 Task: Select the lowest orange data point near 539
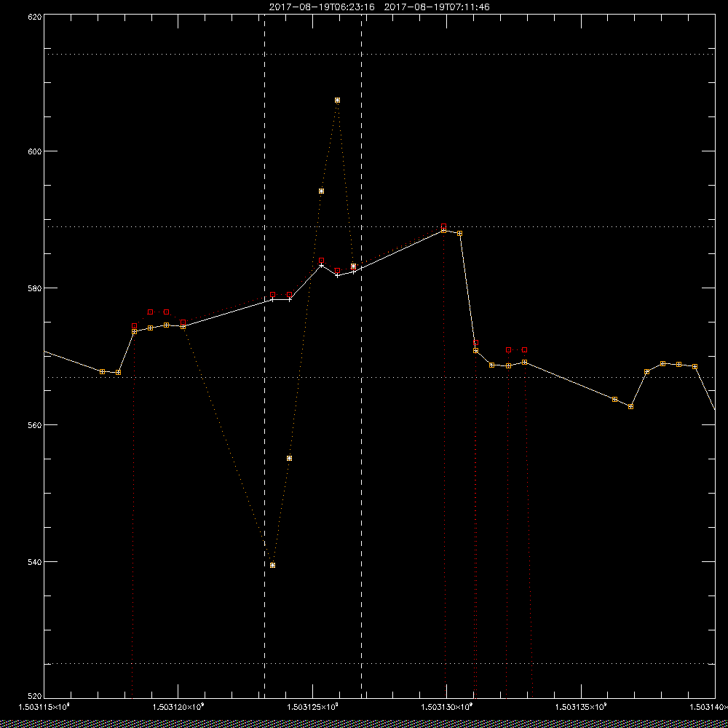click(272, 565)
